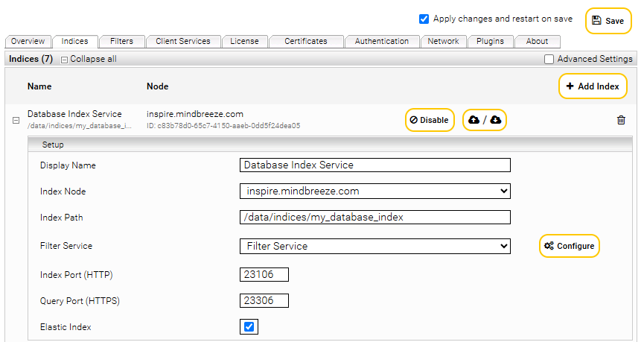Uncheck the Elastic Index checkbox
Image resolution: width=644 pixels, height=342 pixels.
(249, 327)
